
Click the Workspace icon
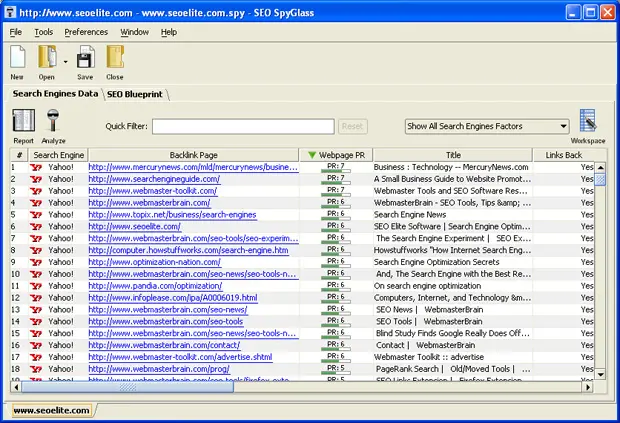(x=588, y=122)
